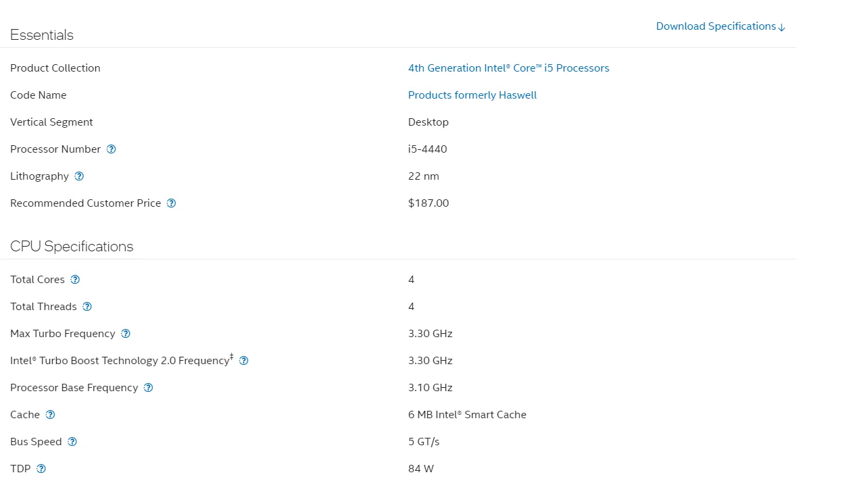Open the Total Threads info icon

[87, 307]
